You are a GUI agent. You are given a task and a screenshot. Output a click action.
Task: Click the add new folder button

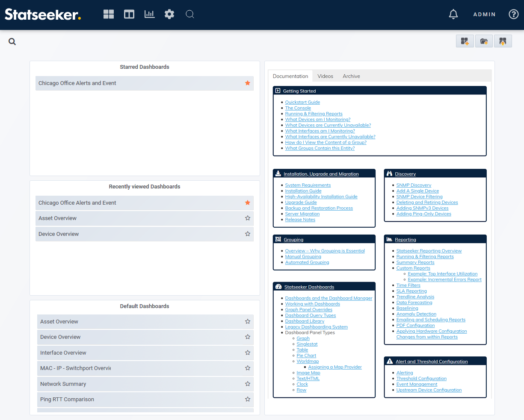[484, 41]
